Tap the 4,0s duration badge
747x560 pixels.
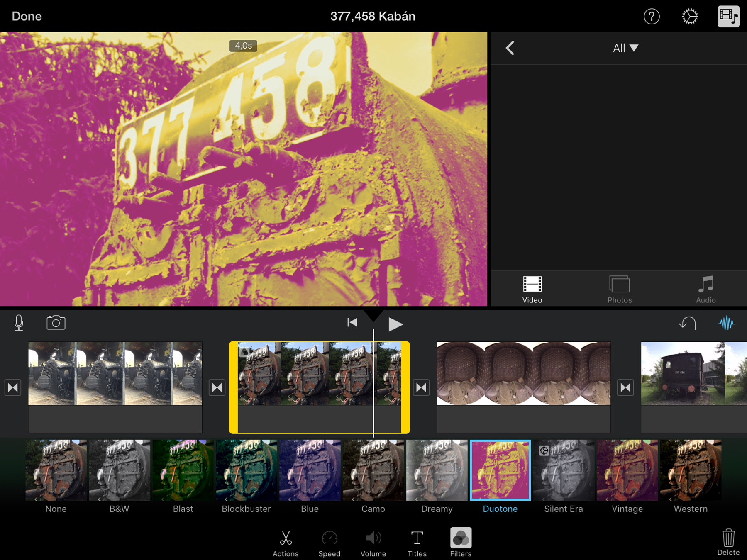pos(244,46)
